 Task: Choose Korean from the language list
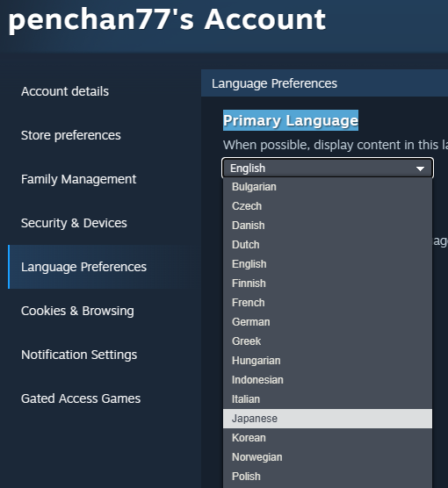point(328,438)
